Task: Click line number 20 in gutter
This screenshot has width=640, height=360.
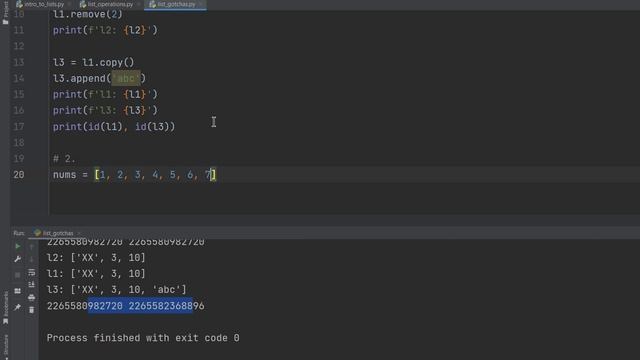Action: [x=19, y=175]
